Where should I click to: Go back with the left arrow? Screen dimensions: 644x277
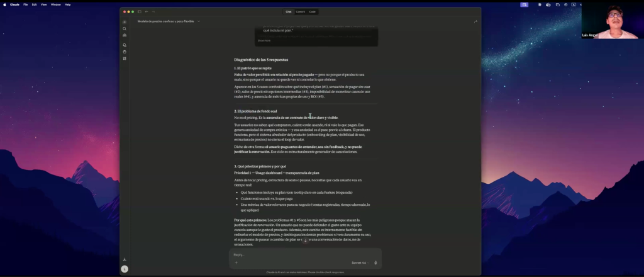pyautogui.click(x=147, y=11)
